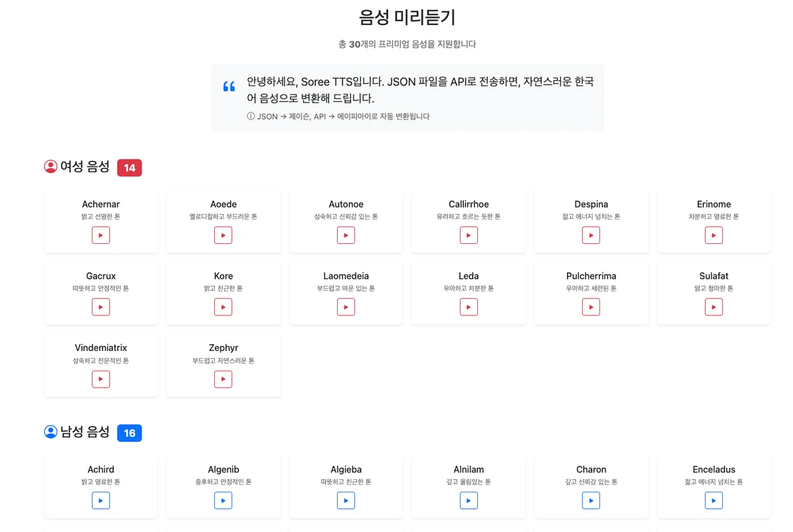Preview the Algenib voice

click(x=223, y=501)
